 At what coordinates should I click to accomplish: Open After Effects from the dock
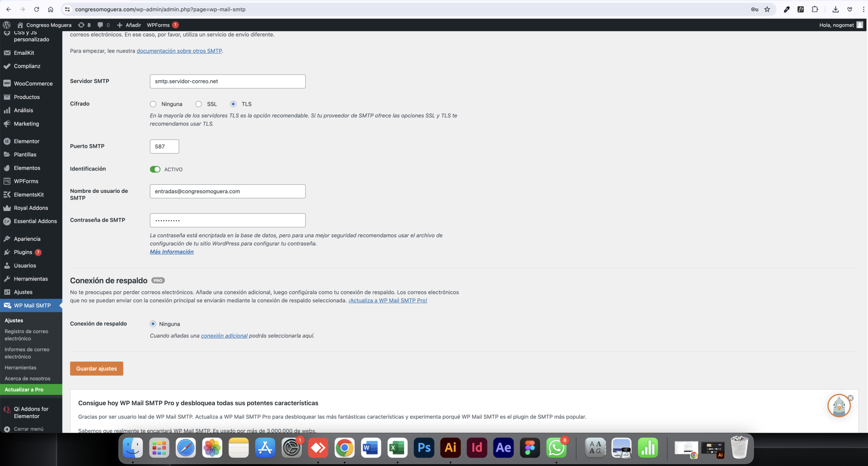point(503,448)
